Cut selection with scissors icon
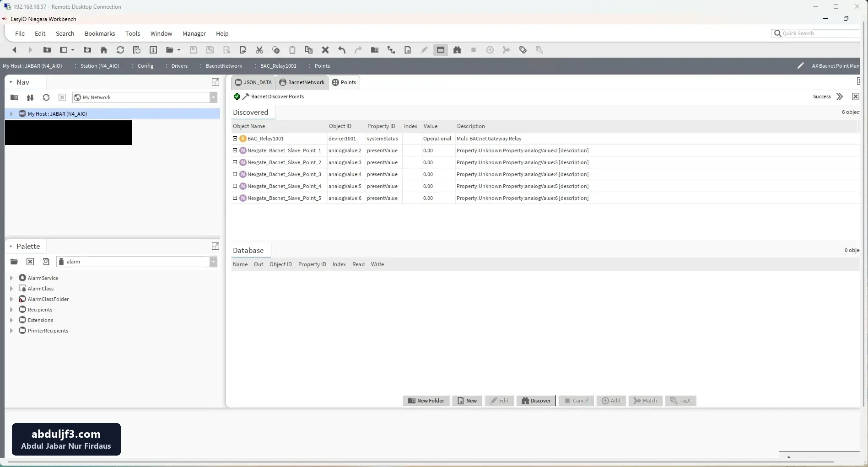Viewport: 868px width, 467px height. [259, 50]
